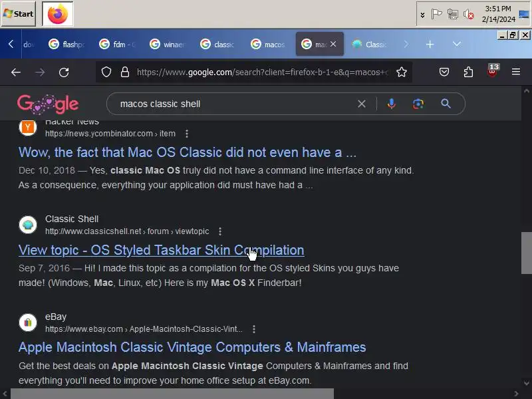532x399 pixels.
Task: Open the clock showing 3:51 PM
Action: coord(498,14)
